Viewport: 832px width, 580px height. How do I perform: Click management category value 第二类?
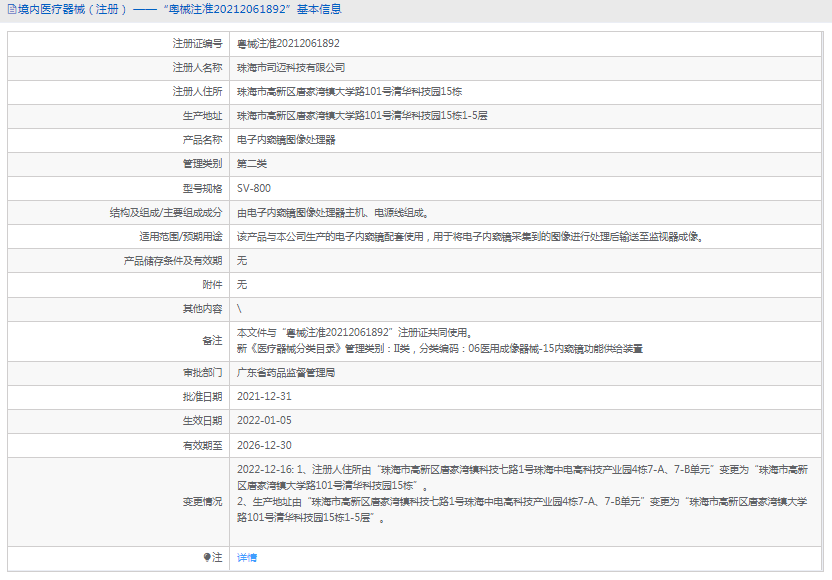(x=252, y=164)
